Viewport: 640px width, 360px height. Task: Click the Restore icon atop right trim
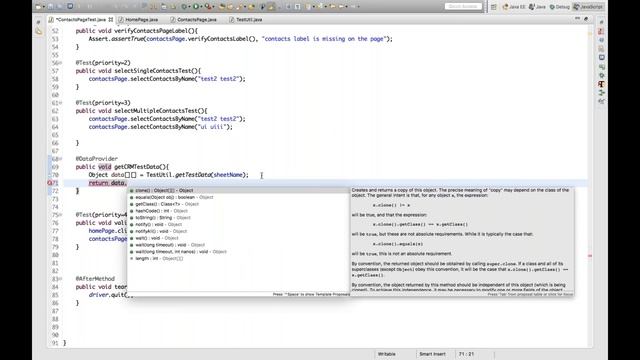coord(601,22)
